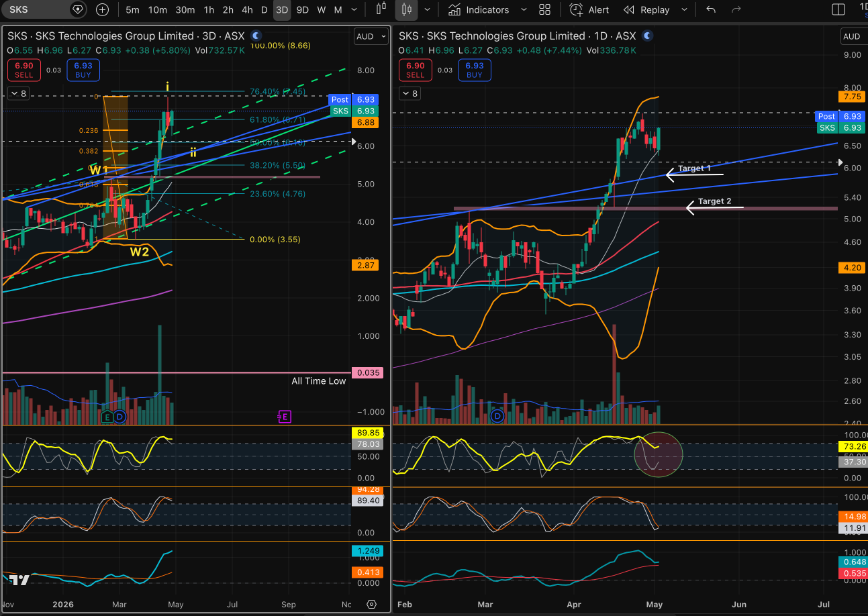The image size is (868, 616).
Task: Click BUY 6.93 on the 3D chart
Action: click(x=83, y=70)
